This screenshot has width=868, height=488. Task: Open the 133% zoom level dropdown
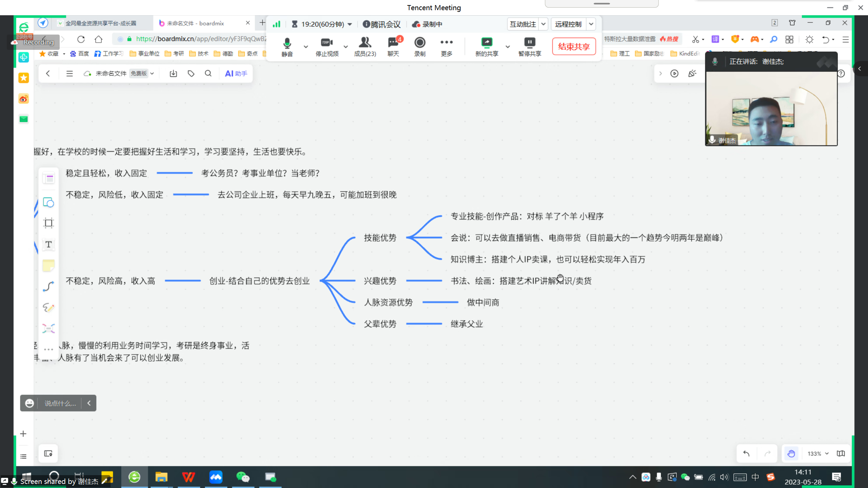818,453
